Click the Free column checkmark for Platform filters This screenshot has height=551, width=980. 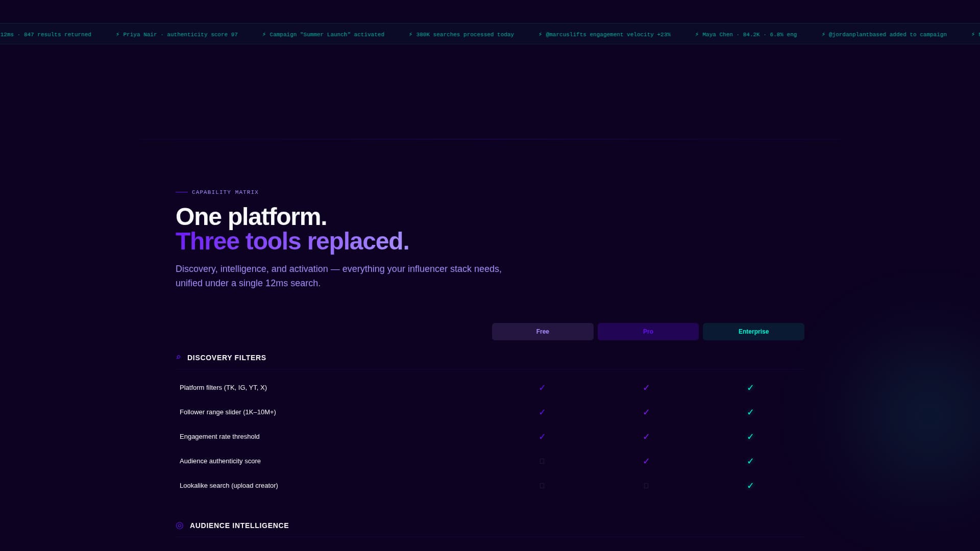coord(542,388)
